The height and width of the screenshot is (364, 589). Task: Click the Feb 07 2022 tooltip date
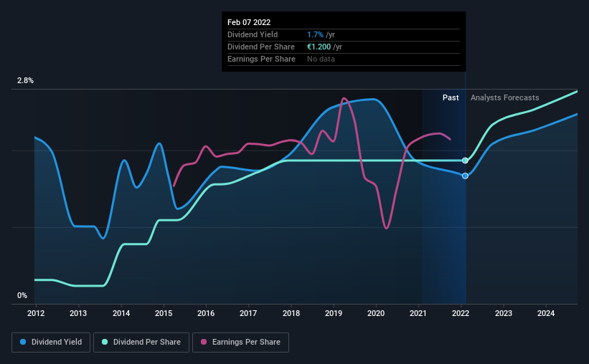tap(249, 22)
